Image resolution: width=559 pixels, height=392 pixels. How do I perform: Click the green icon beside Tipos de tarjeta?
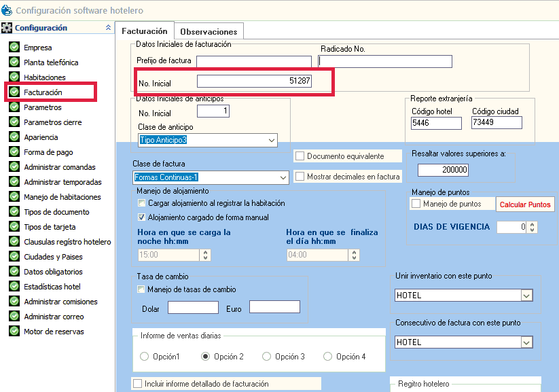pyautogui.click(x=14, y=227)
